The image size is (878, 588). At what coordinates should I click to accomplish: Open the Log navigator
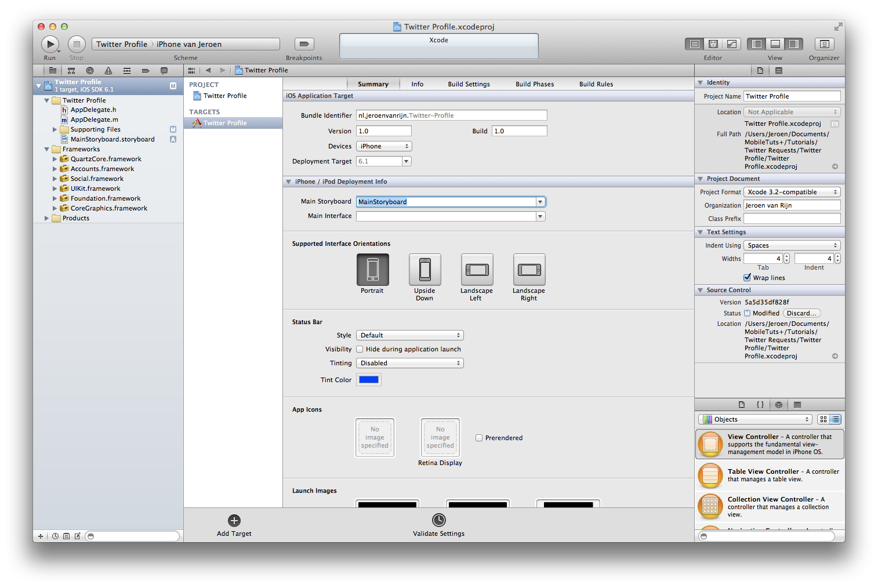click(x=164, y=71)
